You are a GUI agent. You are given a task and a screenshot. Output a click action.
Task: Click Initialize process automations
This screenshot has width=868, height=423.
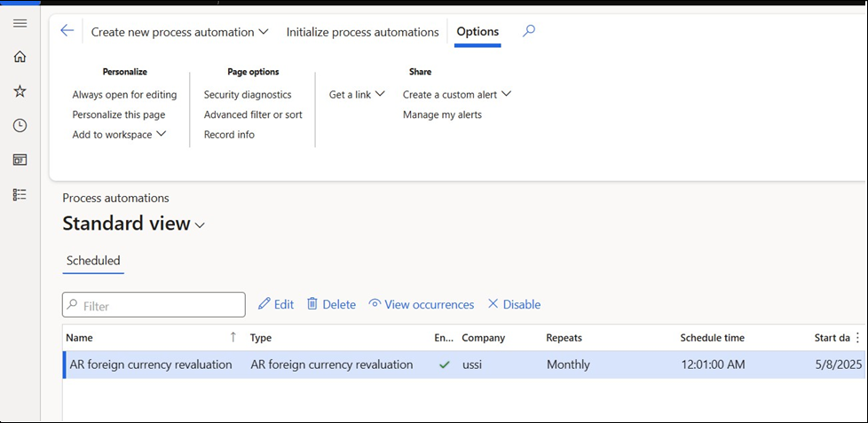362,32
